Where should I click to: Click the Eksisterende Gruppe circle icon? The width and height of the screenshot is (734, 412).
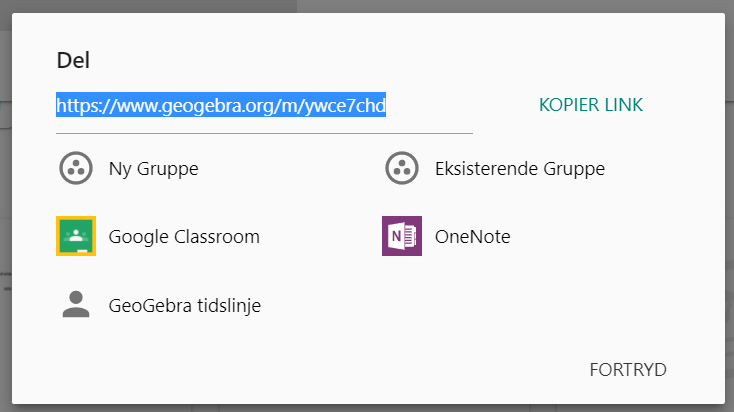402,169
